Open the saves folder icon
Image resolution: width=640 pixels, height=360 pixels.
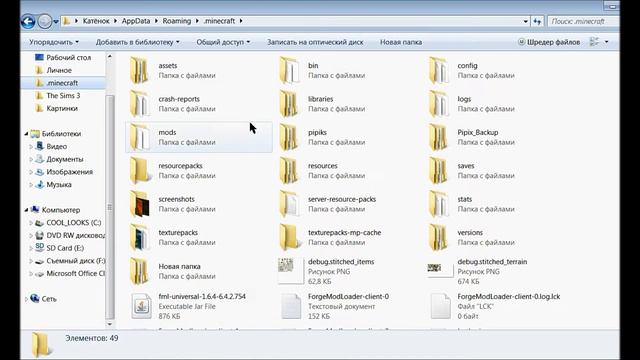pos(439,171)
